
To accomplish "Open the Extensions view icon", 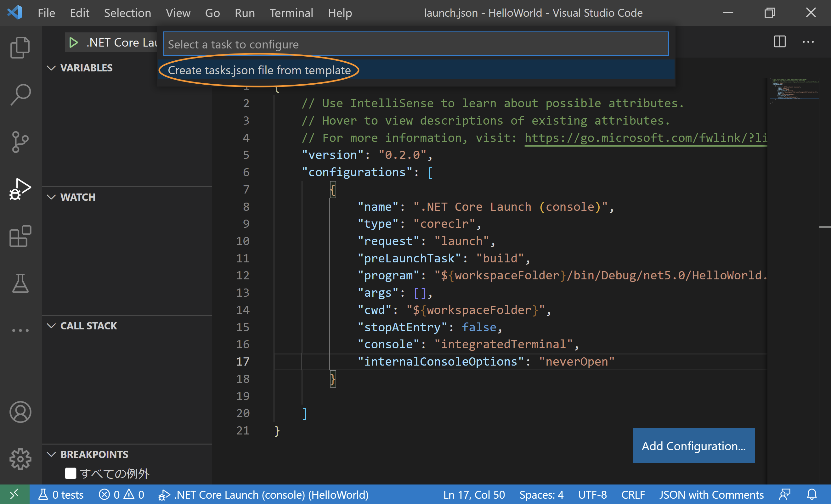I will (20, 236).
